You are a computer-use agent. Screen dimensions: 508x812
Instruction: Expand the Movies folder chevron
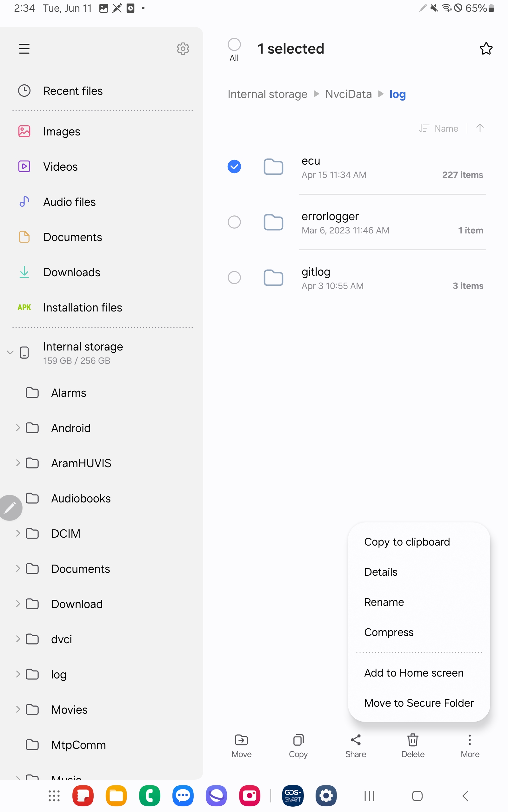[18, 710]
